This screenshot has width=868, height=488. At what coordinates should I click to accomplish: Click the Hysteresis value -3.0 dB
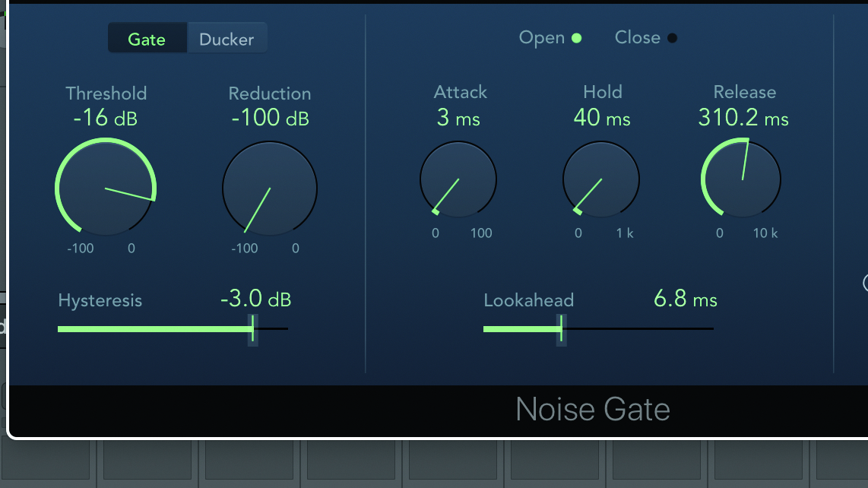pyautogui.click(x=255, y=299)
